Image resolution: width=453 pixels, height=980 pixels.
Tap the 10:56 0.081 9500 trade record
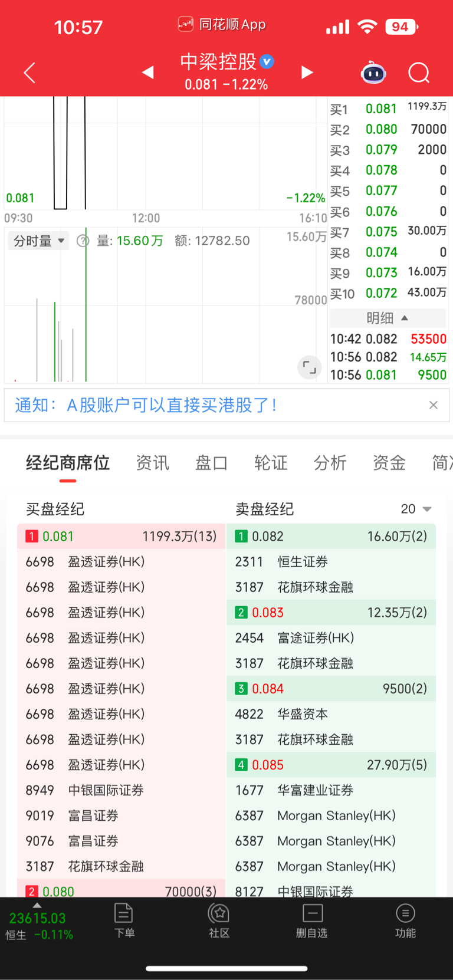pos(388,375)
